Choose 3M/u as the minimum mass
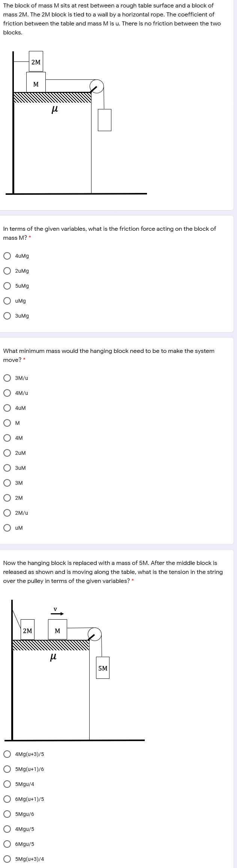This screenshot has height=868, width=237. click(x=7, y=378)
